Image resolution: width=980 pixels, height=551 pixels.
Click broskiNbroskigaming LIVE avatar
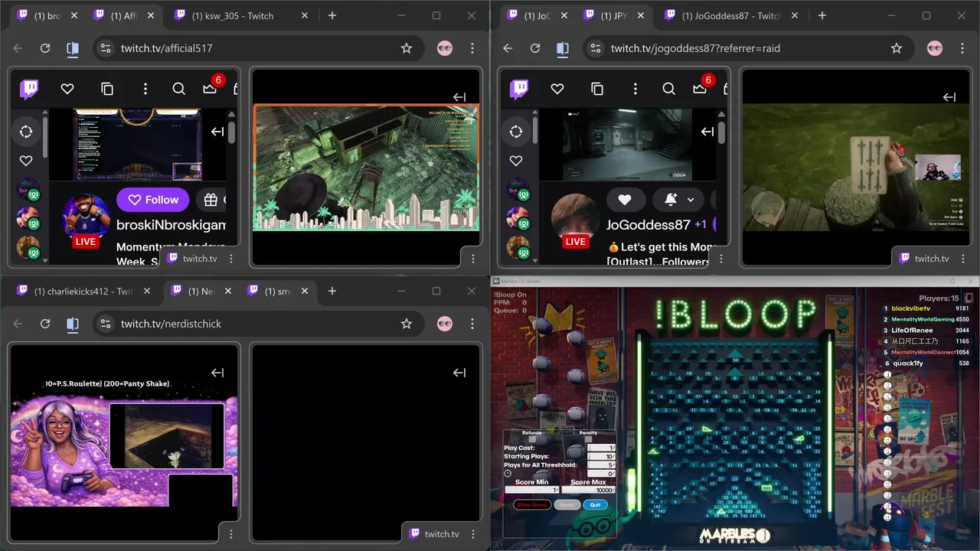click(86, 220)
